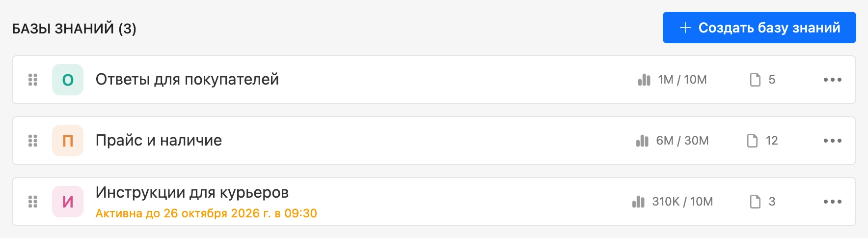868x238 pixels.
Task: Click document icon showing 12 files
Action: [752, 141]
